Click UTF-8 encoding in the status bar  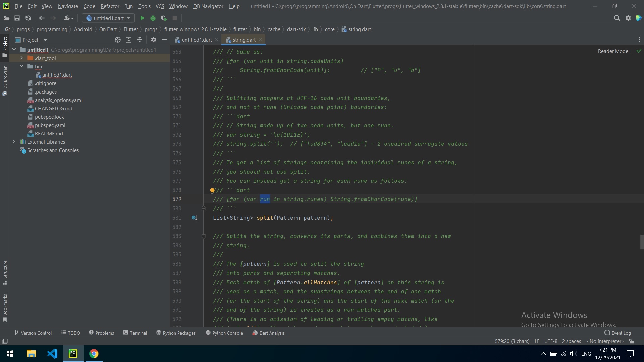coord(550,341)
